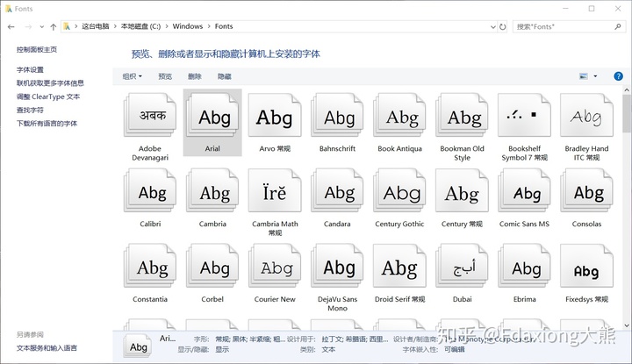Click the Courier New font icon
Viewport: 632px width, 364px height.
point(275,266)
